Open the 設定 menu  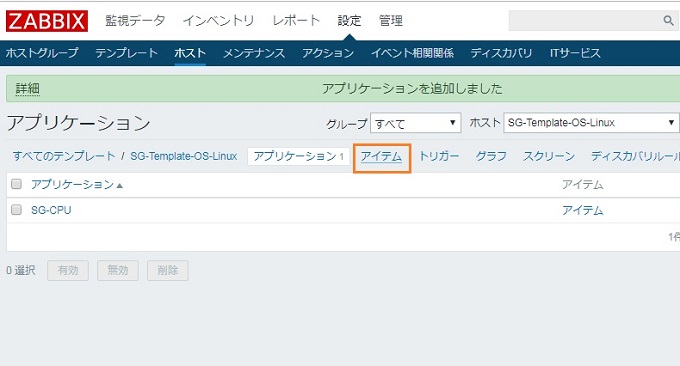coord(349,20)
